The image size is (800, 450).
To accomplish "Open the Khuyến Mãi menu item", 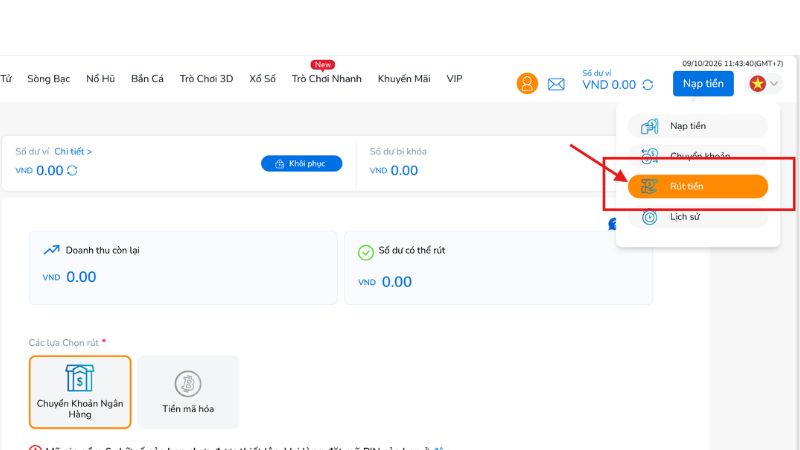I will [x=404, y=79].
